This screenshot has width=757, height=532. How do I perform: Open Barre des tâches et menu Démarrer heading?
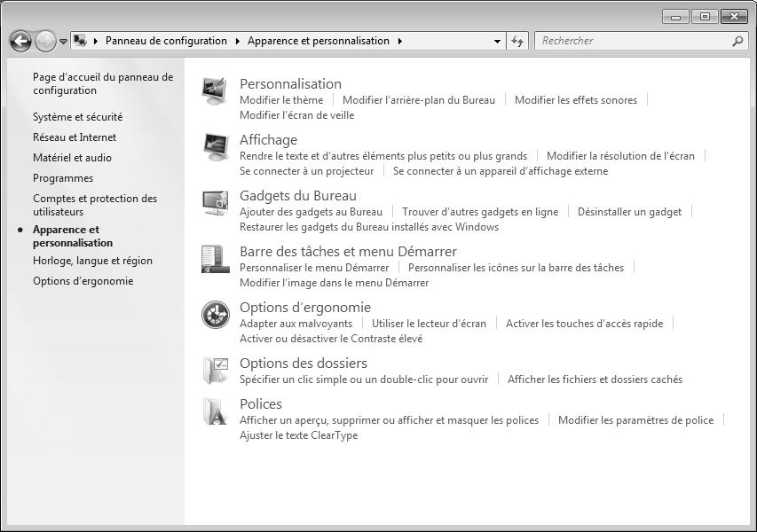coord(348,251)
